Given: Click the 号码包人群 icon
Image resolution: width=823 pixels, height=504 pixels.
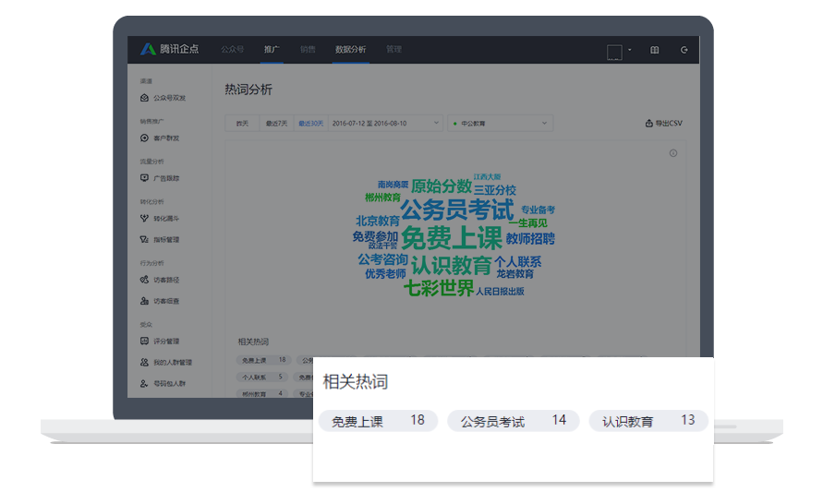Looking at the screenshot, I should pos(144,383).
